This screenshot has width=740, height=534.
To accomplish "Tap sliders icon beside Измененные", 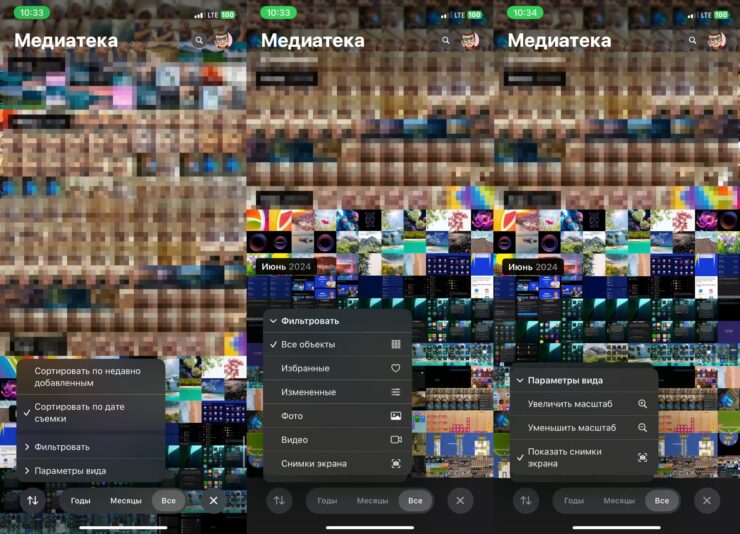I will point(396,392).
